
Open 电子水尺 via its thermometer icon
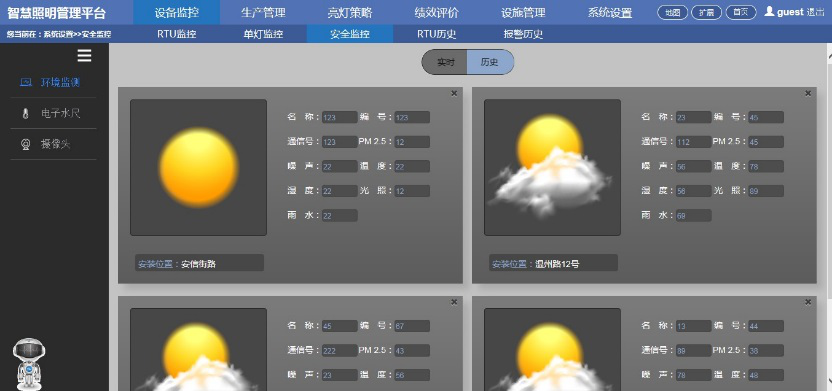point(25,114)
